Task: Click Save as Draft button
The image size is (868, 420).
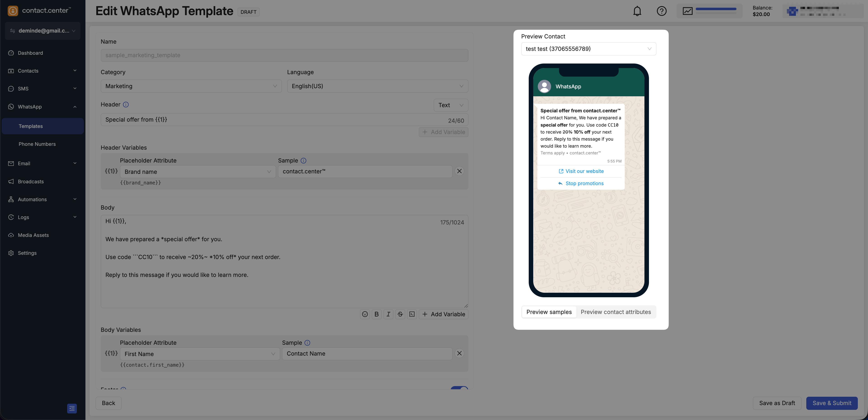Action: click(x=777, y=403)
